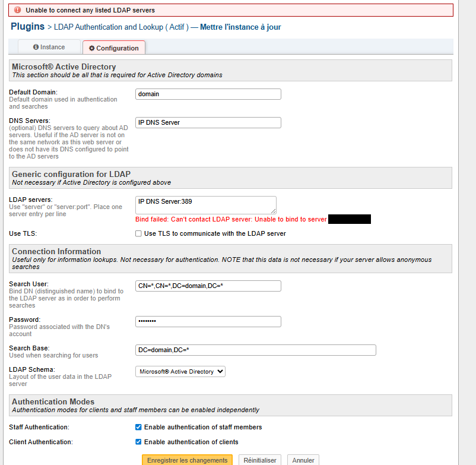Focus the Password input field
This screenshot has width=476, height=465.
(208, 321)
